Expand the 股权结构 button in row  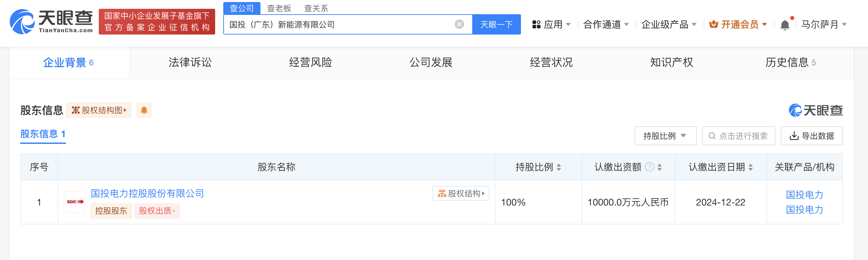(461, 193)
